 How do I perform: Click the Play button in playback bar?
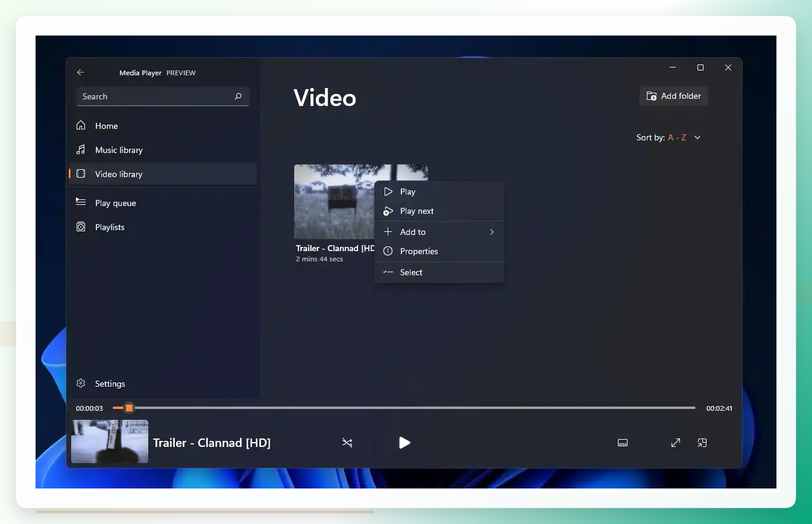[404, 443]
